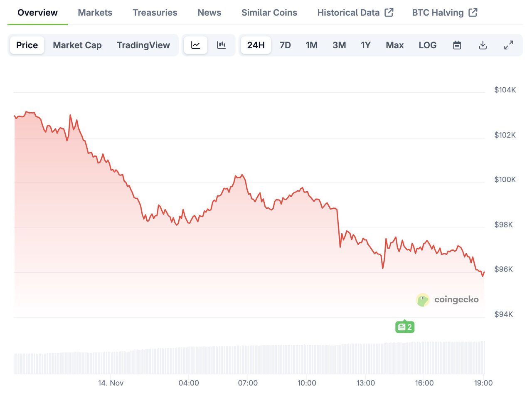The height and width of the screenshot is (400, 532).
Task: Click the green news annotation badge
Action: click(404, 327)
